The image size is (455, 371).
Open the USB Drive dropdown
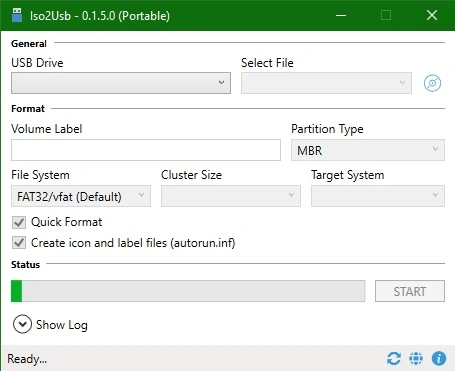pos(121,83)
